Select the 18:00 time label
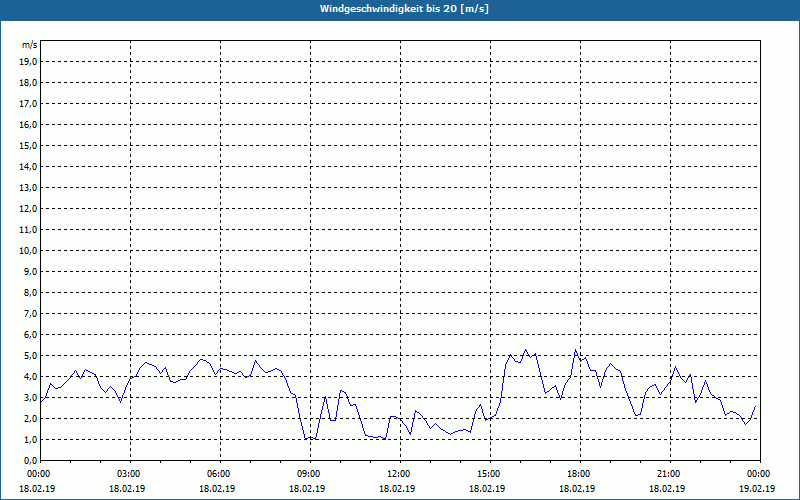The image size is (800, 500). (578, 474)
